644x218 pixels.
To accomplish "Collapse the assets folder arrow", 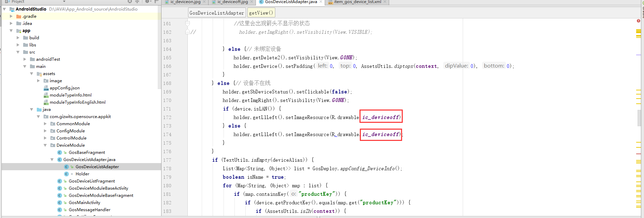I will [32, 74].
